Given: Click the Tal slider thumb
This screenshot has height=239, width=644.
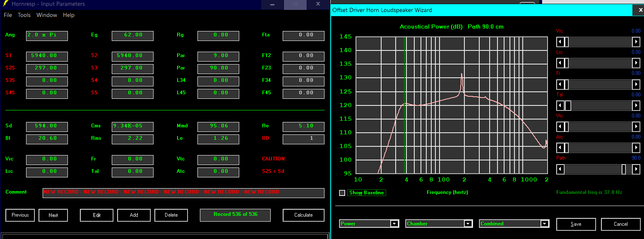Looking at the screenshot, I should coord(568,105).
